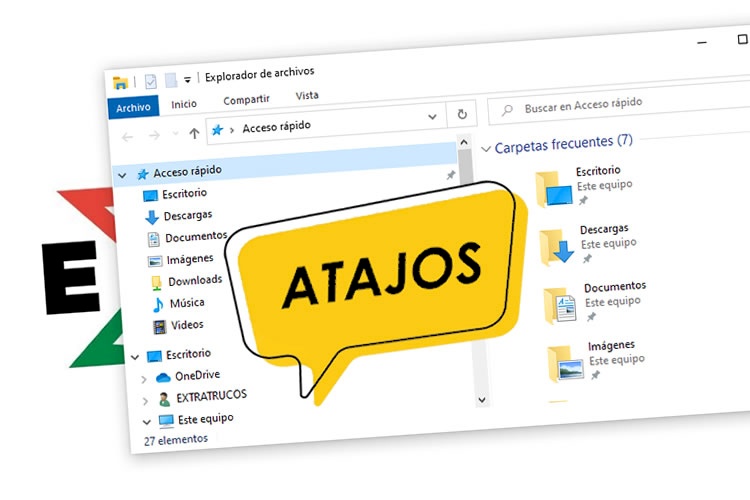Click the navigation pane scrollbar down arrow
Image resolution: width=750 pixels, height=500 pixels.
(x=481, y=399)
